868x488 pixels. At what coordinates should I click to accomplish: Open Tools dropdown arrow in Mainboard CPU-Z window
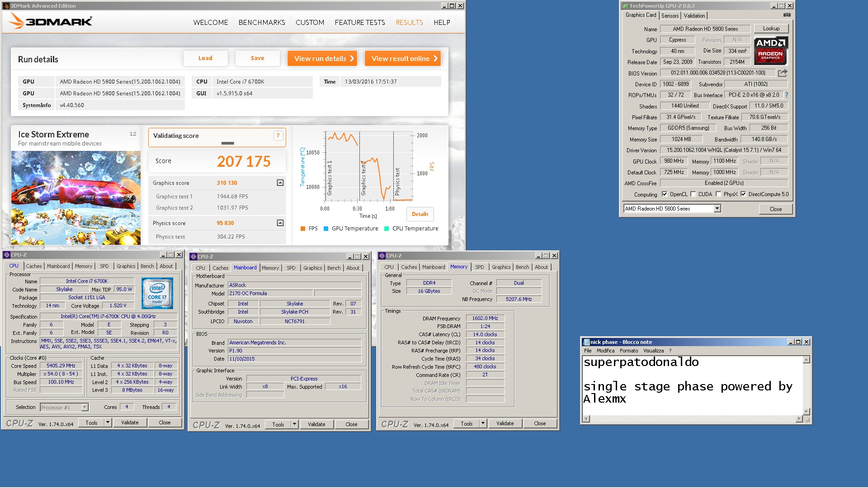coord(294,424)
